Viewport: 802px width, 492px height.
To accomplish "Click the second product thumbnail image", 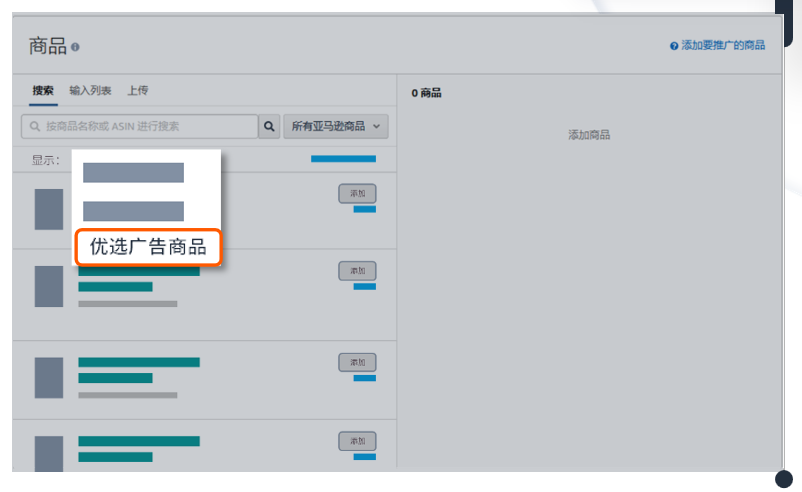I will point(49,286).
